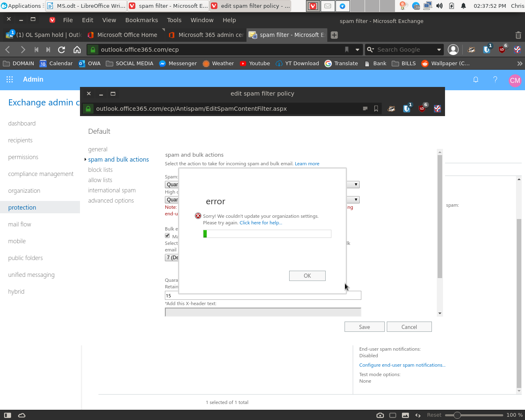525x420 pixels.
Task: Open the notifications bell in Admin header
Action: pyautogui.click(x=476, y=80)
